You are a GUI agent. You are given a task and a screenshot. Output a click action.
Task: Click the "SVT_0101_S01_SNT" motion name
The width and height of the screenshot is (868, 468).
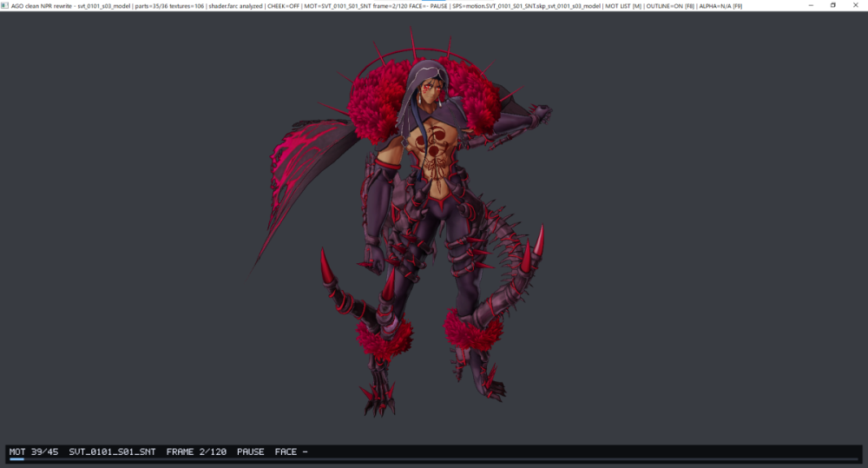point(112,452)
